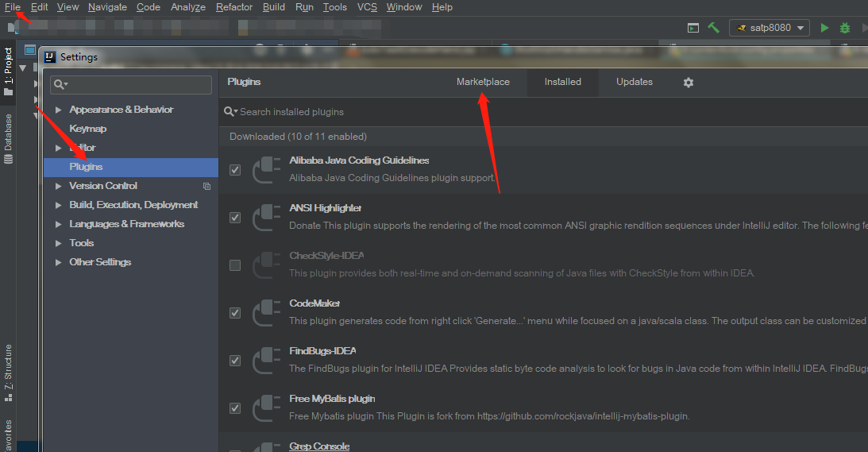Viewport: 868px width, 452px height.
Task: Click the green hammer Build icon
Action: [714, 28]
